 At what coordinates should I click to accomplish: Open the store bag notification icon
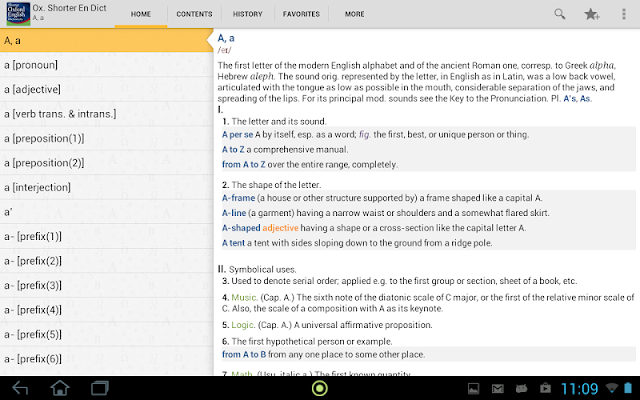pyautogui.click(x=545, y=388)
